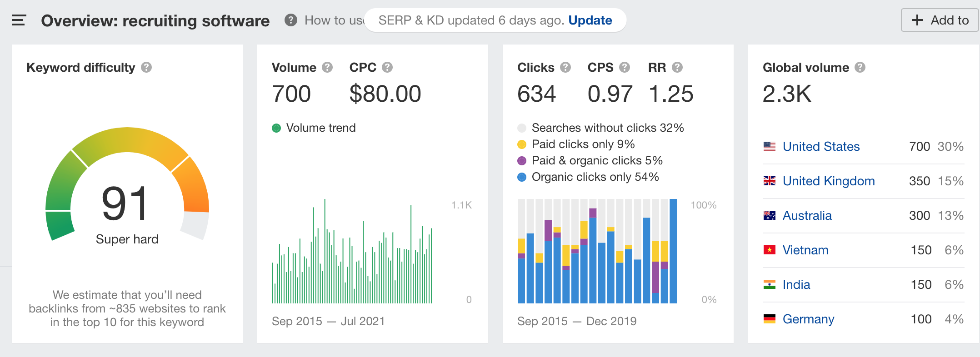
Task: Click the United Kingdom volume 350
Action: pos(920,181)
